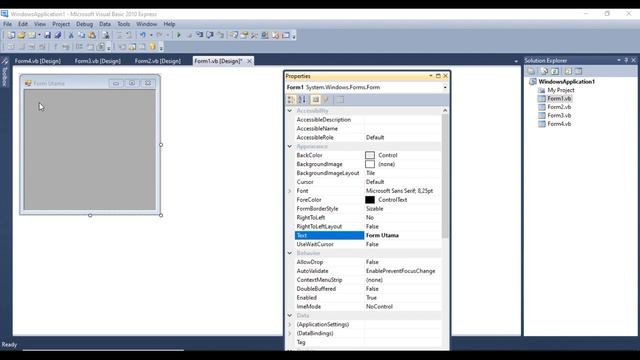Collapse the Accessibility category

coord(290,111)
